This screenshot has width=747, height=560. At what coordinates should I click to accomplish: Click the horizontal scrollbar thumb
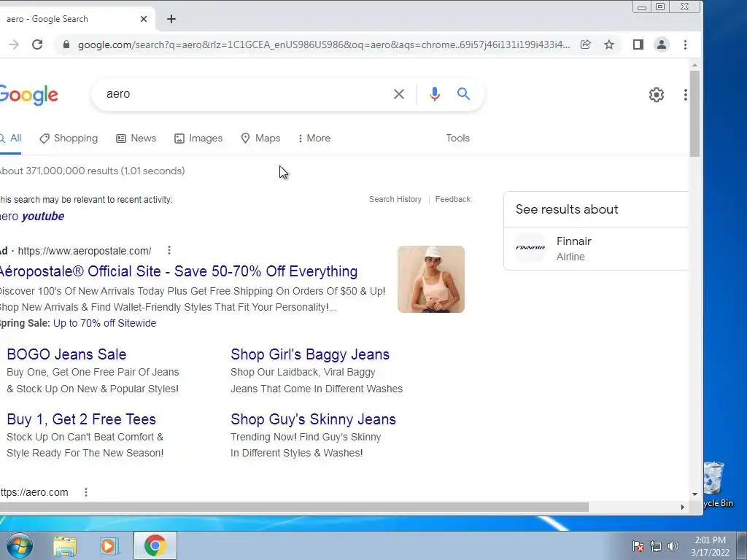295,507
